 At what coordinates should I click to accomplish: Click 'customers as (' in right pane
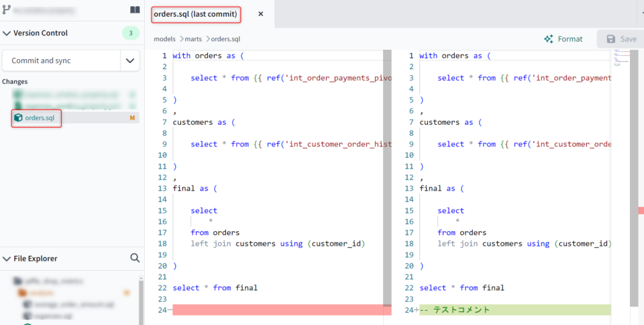tap(451, 122)
